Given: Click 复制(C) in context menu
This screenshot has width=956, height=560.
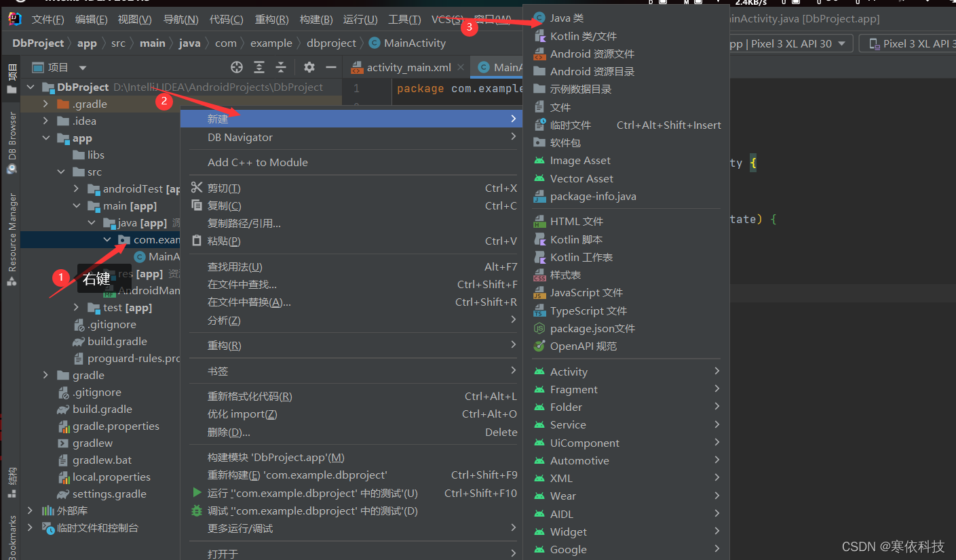Looking at the screenshot, I should tap(353, 205).
